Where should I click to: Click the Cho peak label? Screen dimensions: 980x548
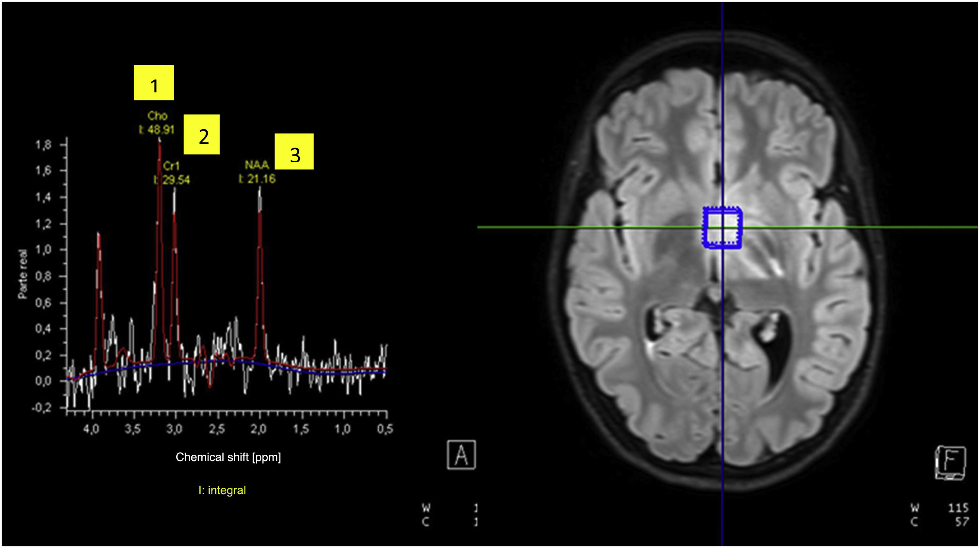tap(157, 116)
